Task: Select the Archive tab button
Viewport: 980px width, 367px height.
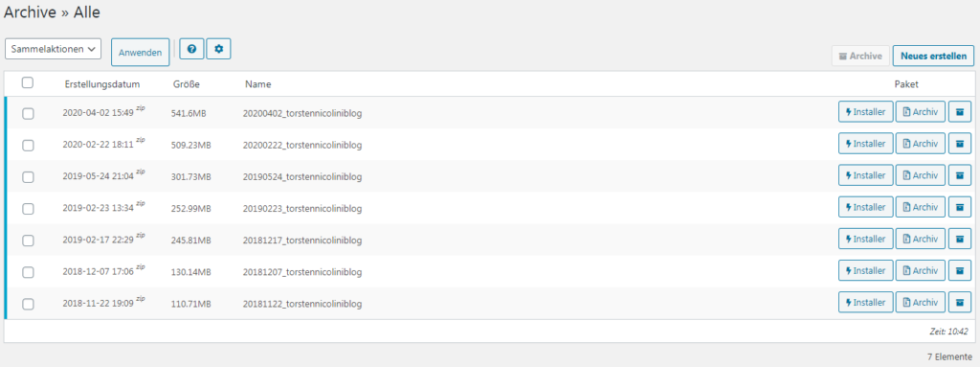Action: (x=860, y=56)
